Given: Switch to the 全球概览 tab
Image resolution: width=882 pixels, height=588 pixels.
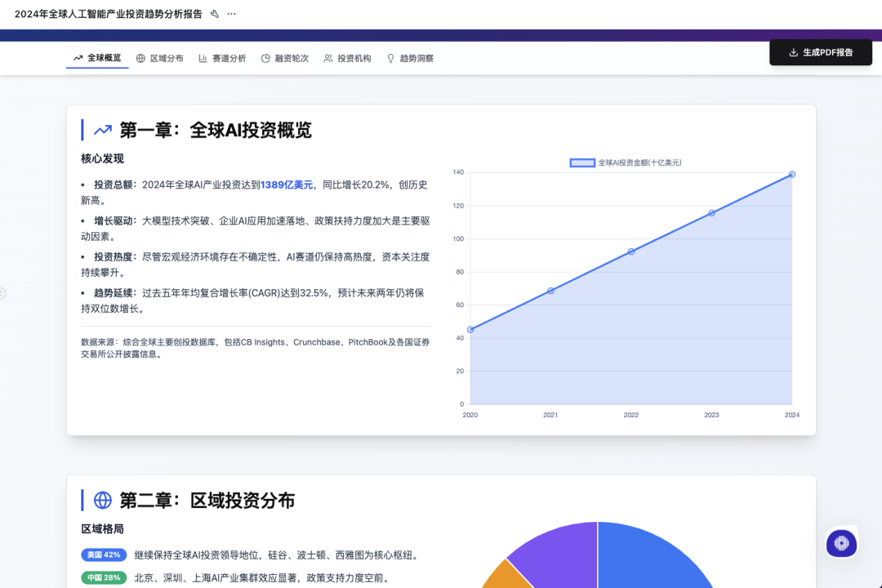Looking at the screenshot, I should 97,58.
